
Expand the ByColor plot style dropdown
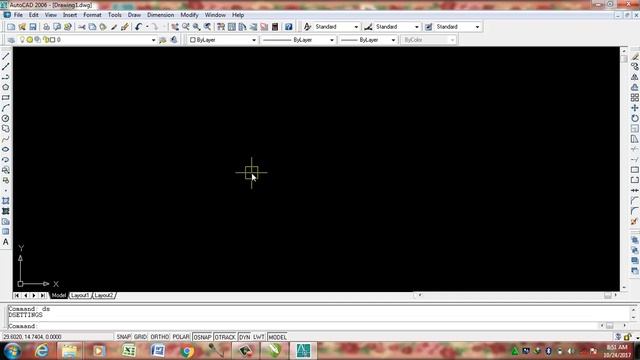coord(452,40)
